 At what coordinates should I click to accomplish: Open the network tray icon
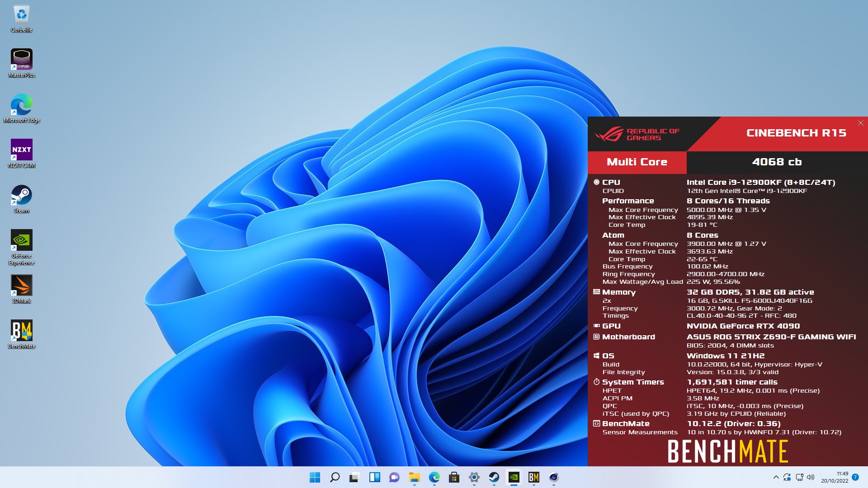[x=799, y=477]
